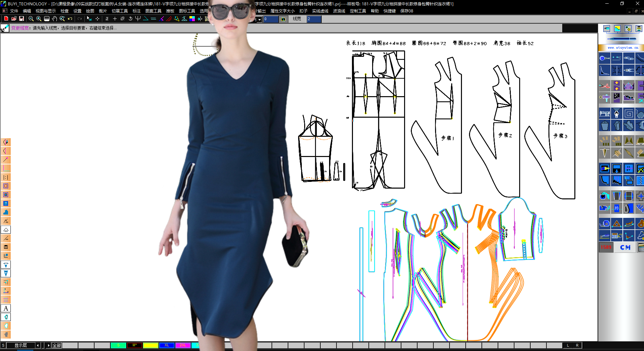The image size is (644, 351).
Task: Click the redo arrow icon
Action: tap(80, 19)
